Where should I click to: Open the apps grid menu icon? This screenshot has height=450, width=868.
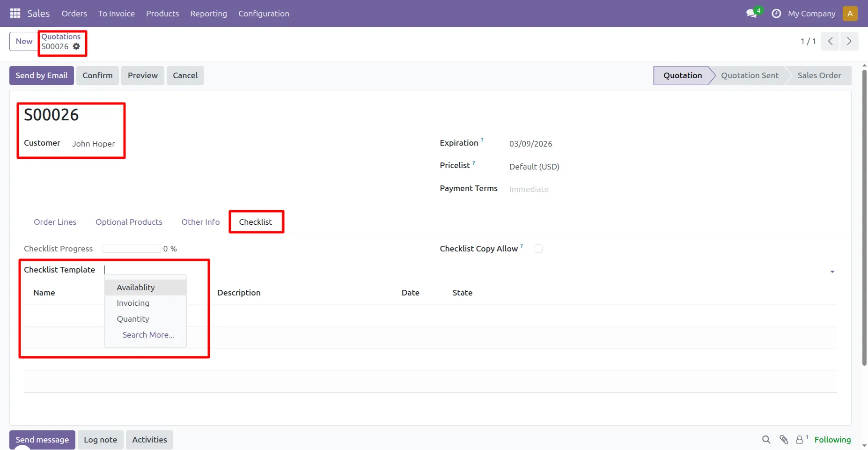[x=15, y=14]
